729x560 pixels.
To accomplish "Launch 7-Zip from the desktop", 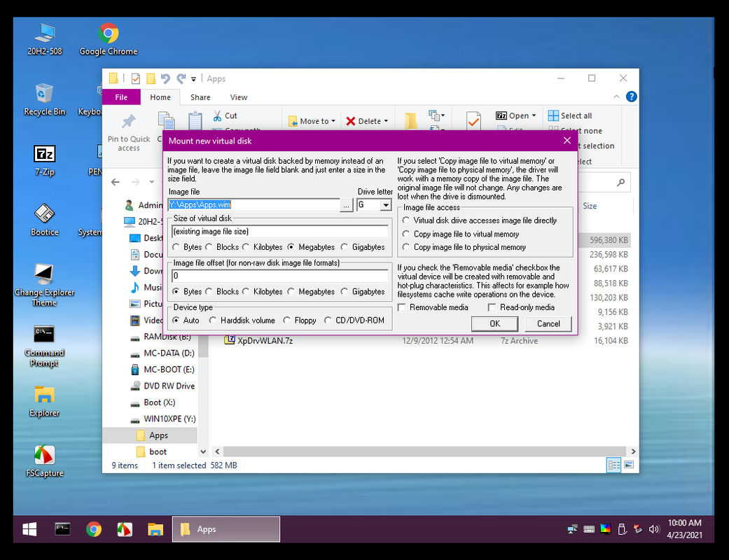I will pyautogui.click(x=45, y=160).
